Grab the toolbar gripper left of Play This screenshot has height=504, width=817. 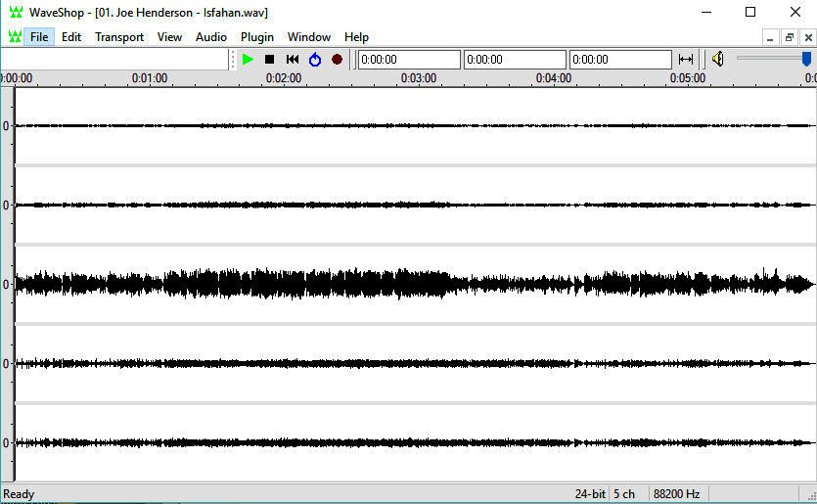[233, 60]
